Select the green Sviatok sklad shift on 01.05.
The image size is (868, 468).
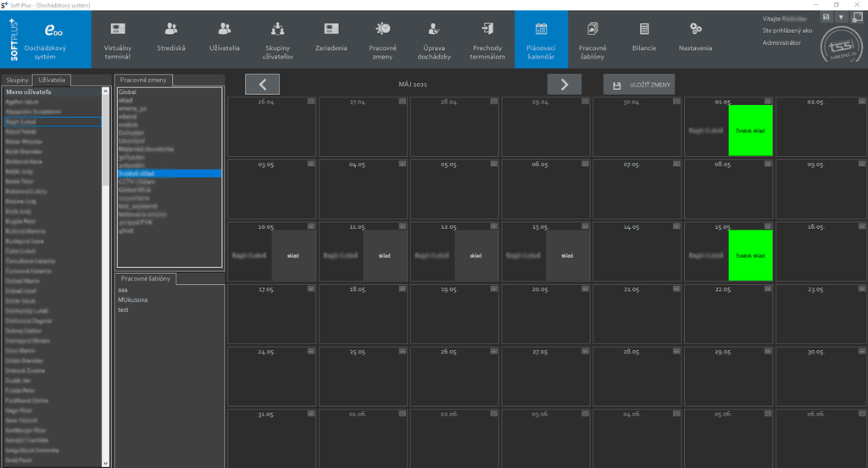(750, 131)
